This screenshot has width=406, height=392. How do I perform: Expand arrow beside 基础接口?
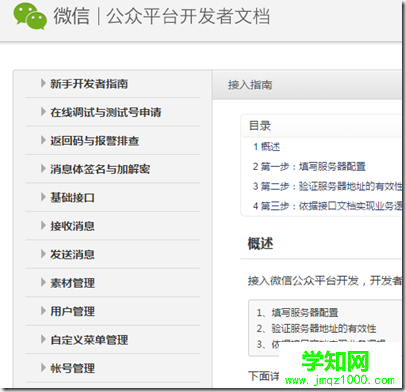[x=43, y=197]
